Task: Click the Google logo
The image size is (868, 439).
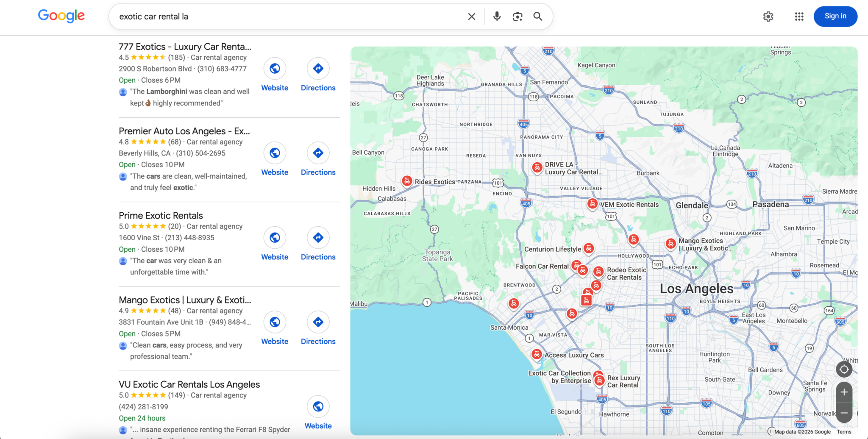Action: (x=61, y=16)
